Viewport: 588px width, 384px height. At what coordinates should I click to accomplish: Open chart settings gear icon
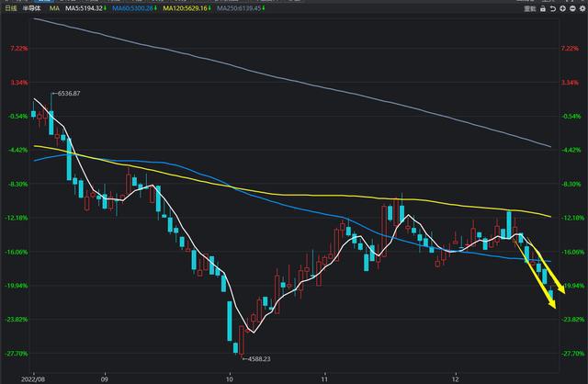(x=582, y=8)
